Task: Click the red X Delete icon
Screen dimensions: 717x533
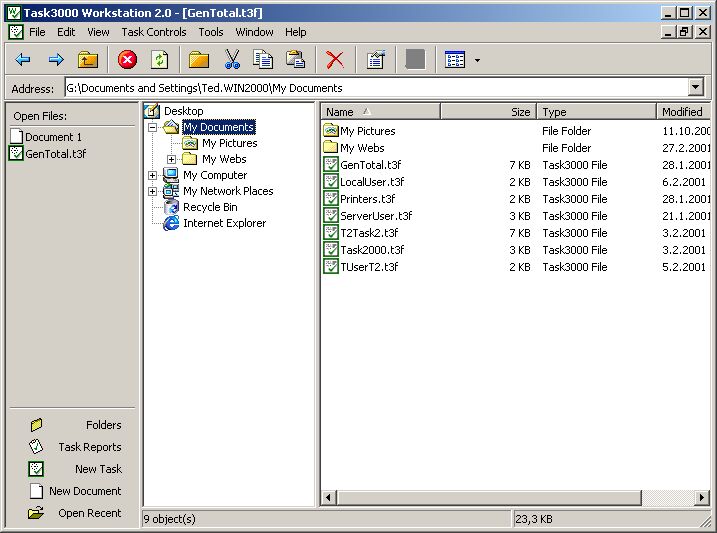Action: 335,60
